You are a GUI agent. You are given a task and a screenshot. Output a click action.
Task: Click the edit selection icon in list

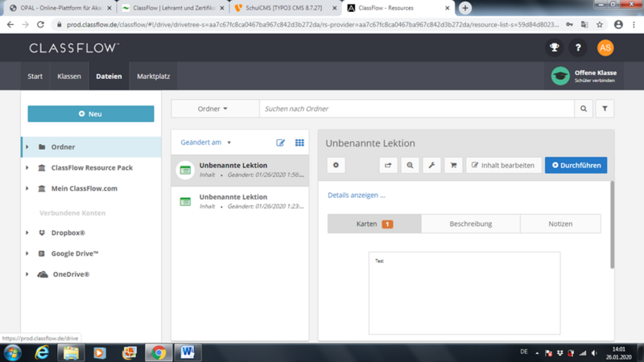[x=281, y=142]
